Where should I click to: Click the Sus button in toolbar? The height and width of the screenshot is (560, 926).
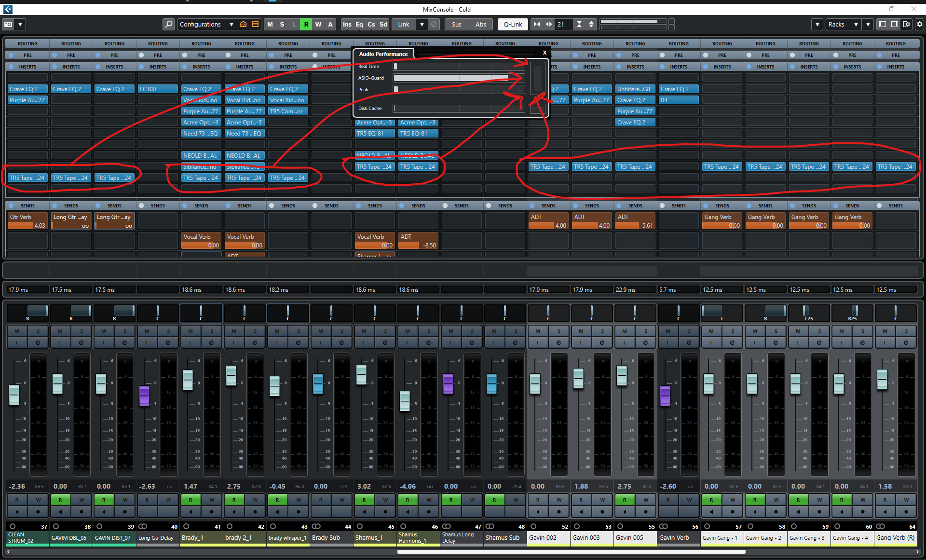457,24
